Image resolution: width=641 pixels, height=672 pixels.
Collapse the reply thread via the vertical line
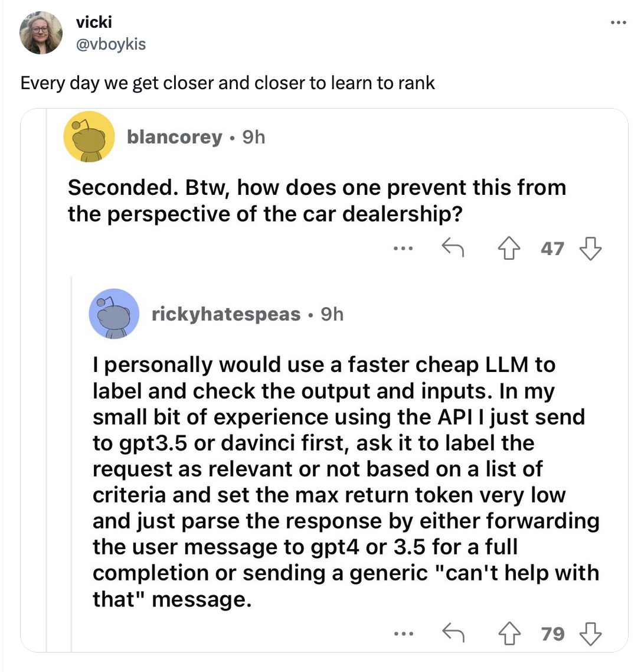click(71, 461)
